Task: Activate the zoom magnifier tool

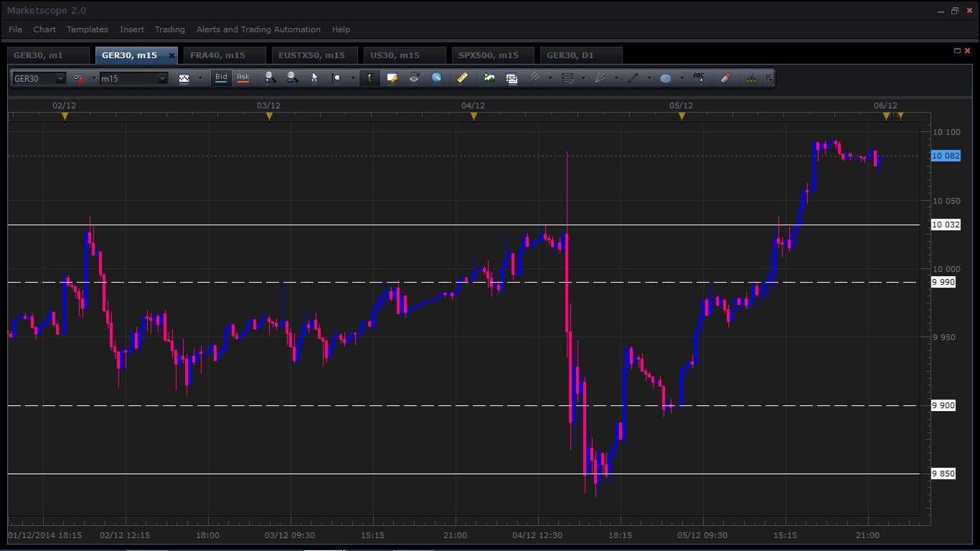Action: click(x=336, y=78)
